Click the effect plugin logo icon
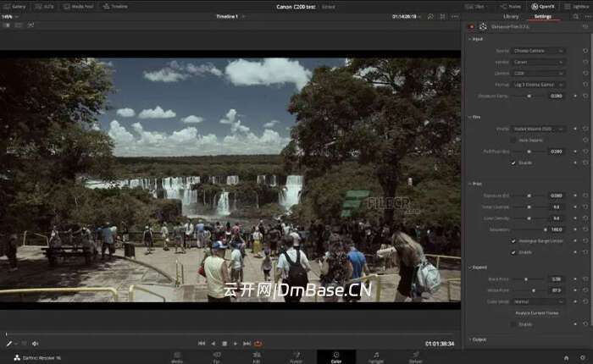Image resolution: width=593 pixels, height=364 pixels. tap(483, 27)
